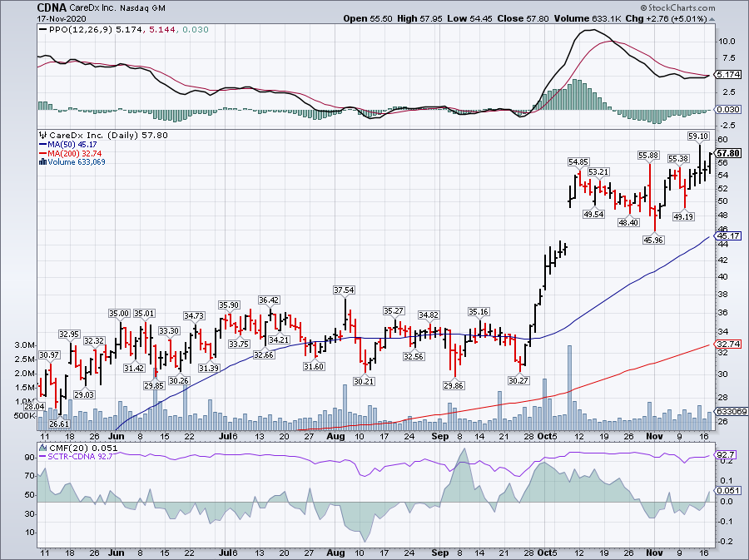The width and height of the screenshot is (749, 560).
Task: Click the Volume 633.1K value in header
Action: point(588,19)
